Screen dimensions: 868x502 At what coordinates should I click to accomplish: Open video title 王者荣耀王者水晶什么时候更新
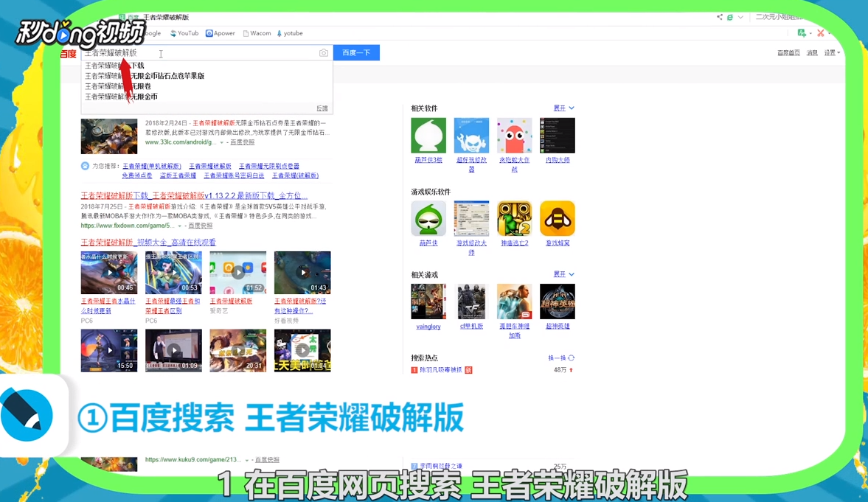tap(108, 306)
